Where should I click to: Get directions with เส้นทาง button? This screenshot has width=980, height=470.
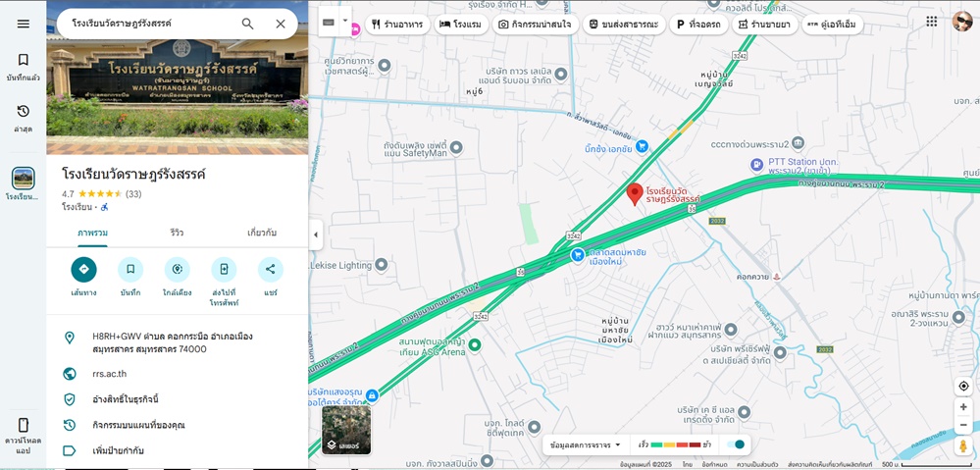[83, 270]
